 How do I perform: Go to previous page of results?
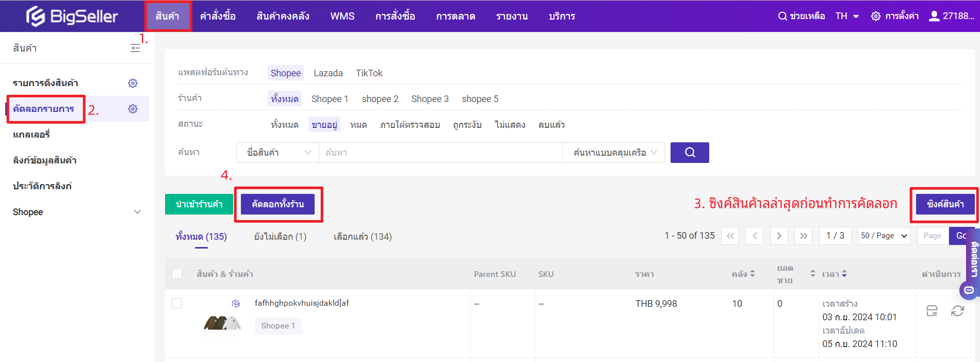click(755, 236)
